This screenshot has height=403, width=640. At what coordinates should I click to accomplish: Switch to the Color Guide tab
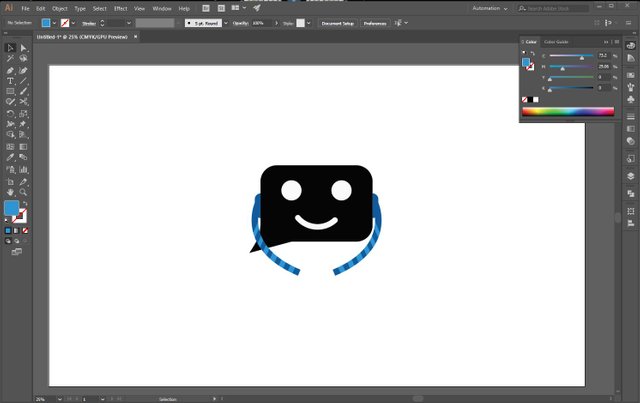pos(556,42)
